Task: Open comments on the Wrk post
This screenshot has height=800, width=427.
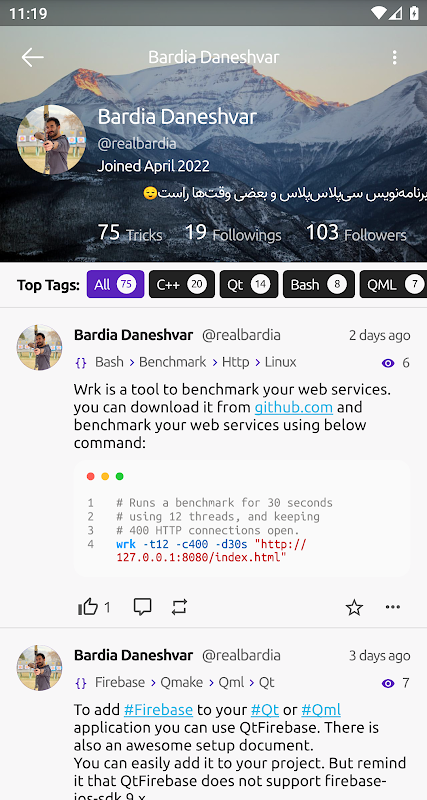Action: point(142,607)
